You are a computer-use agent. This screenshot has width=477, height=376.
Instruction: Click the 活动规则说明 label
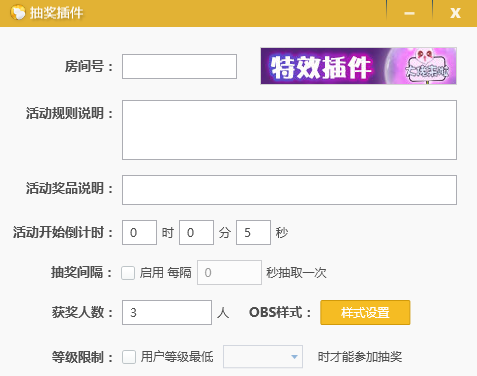[x=69, y=113]
